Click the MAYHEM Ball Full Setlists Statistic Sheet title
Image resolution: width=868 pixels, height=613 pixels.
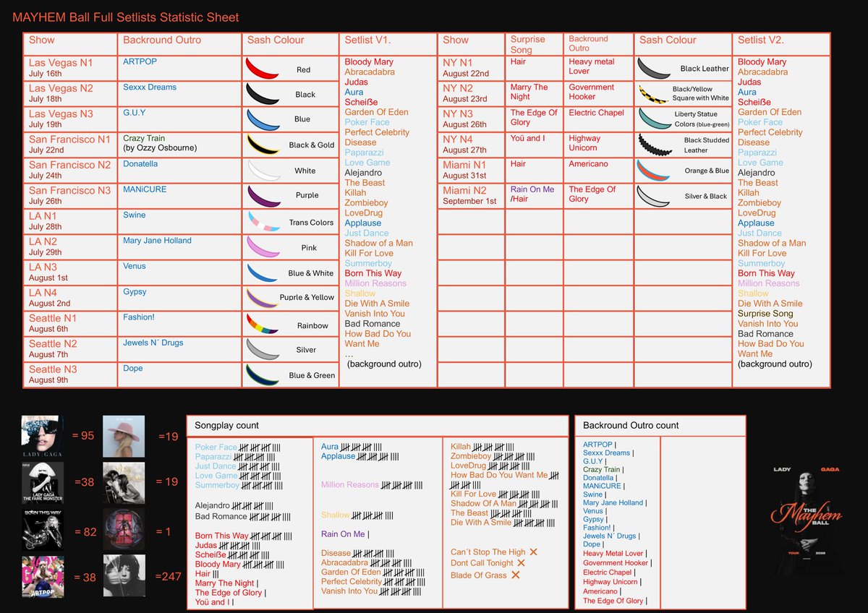(x=126, y=17)
